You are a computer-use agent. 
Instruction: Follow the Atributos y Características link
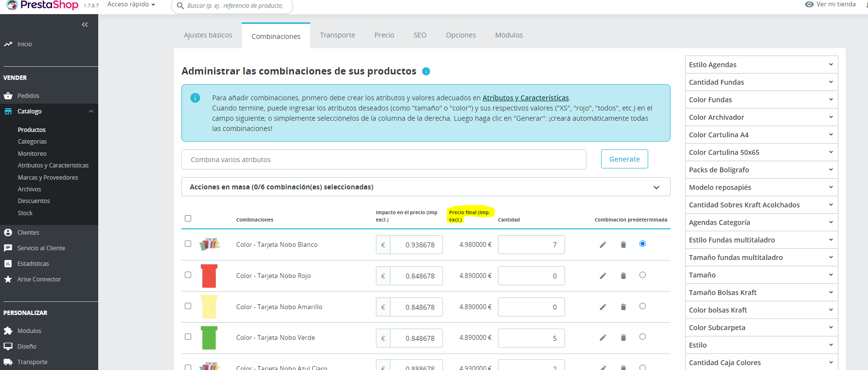coord(526,98)
